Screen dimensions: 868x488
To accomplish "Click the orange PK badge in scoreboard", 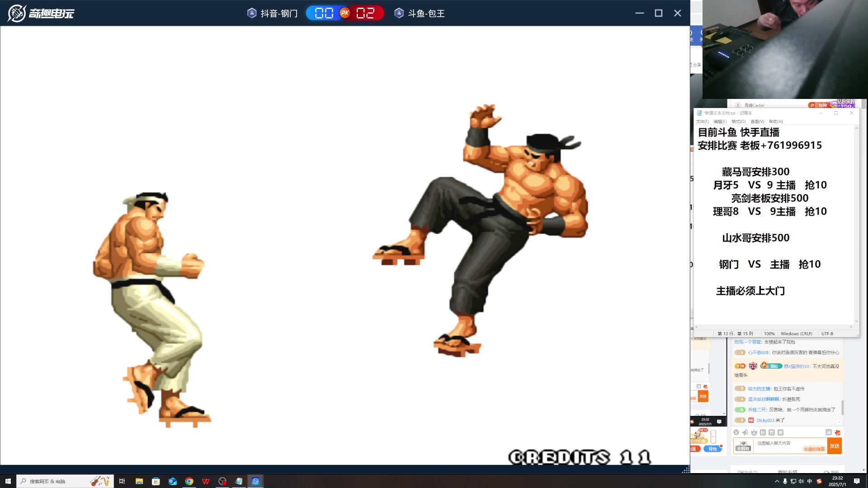I will click(x=345, y=13).
